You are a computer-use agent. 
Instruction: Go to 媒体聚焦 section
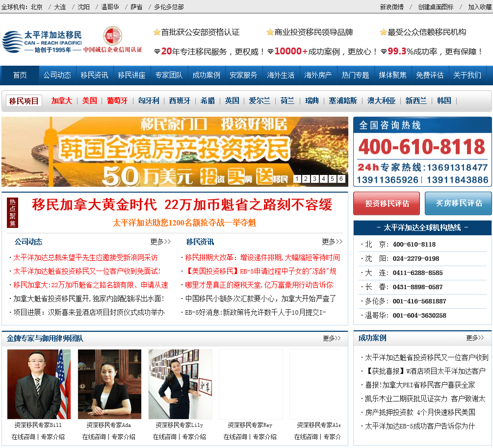click(x=392, y=75)
